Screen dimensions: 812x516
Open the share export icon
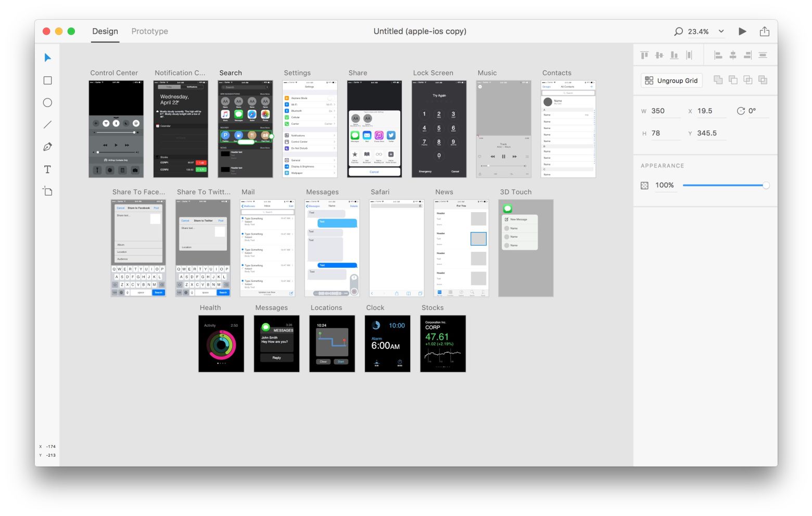click(764, 31)
